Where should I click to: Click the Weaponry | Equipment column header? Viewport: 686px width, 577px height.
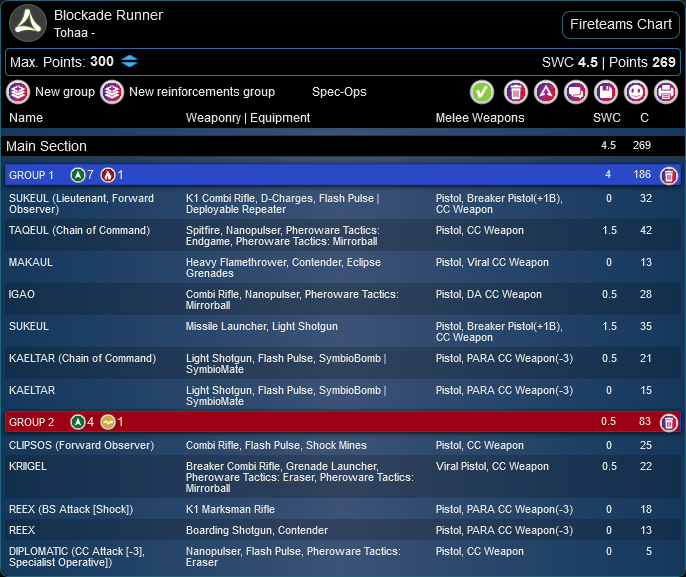[248, 118]
